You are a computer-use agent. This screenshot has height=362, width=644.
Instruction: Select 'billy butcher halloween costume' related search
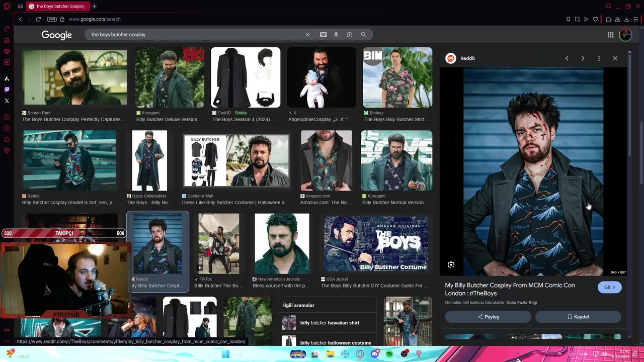coord(328,342)
